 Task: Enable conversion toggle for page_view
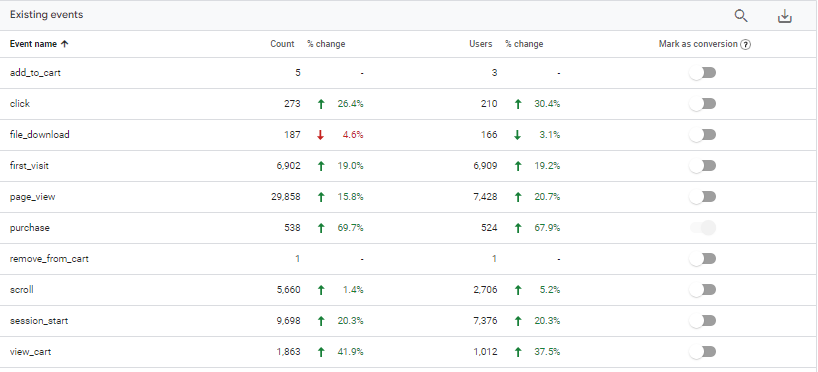702,197
